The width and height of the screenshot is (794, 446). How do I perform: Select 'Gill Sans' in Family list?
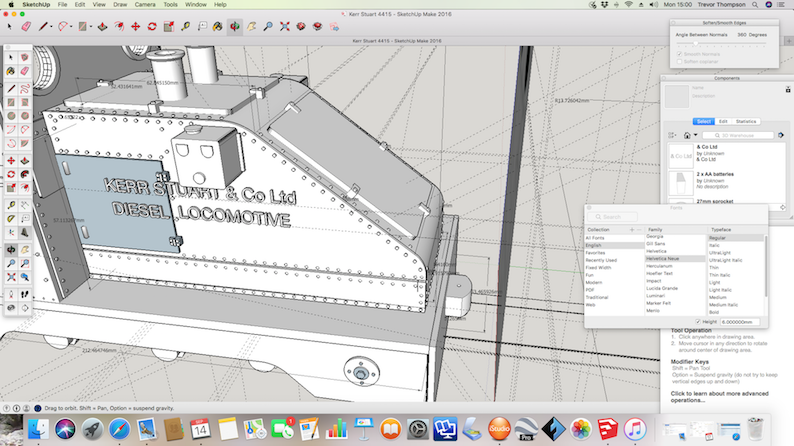click(x=655, y=244)
